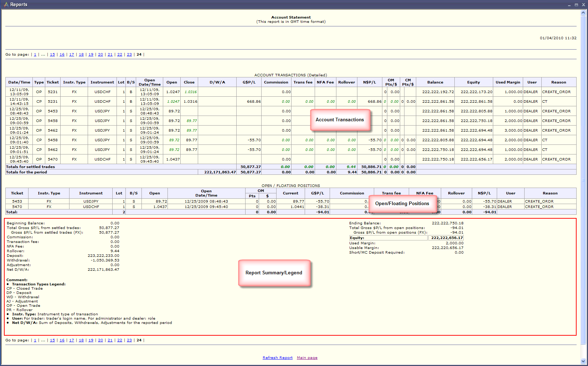The image size is (588, 366).
Task: Minimize the Reports window
Action: coord(569,5)
